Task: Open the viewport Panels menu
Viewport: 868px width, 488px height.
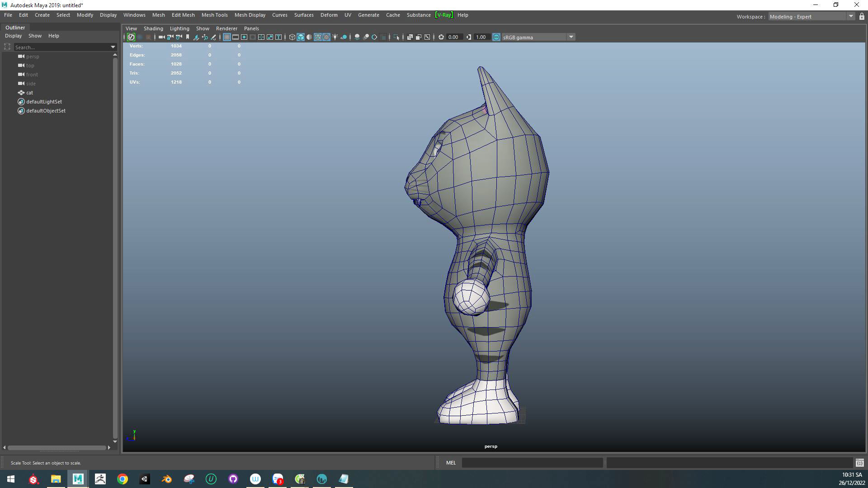Action: click(251, 28)
